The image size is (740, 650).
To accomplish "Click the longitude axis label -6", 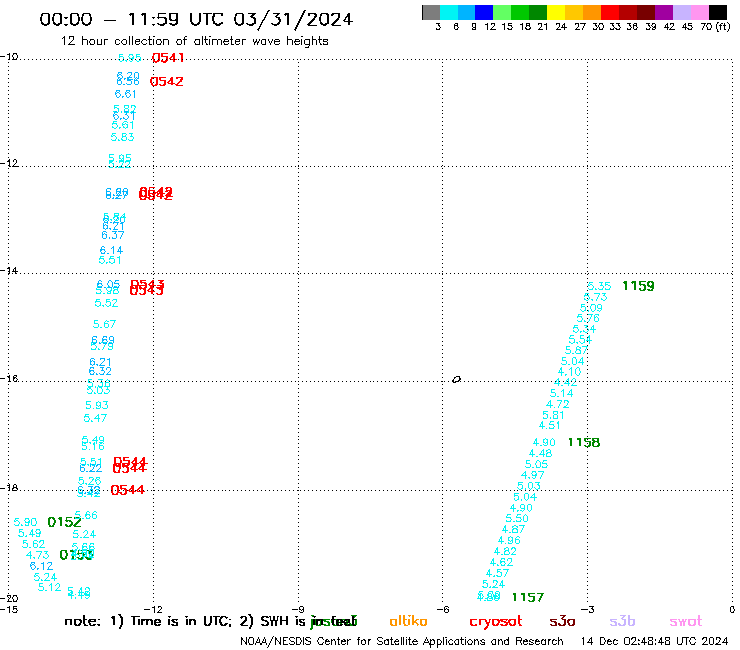I will pos(442,609).
